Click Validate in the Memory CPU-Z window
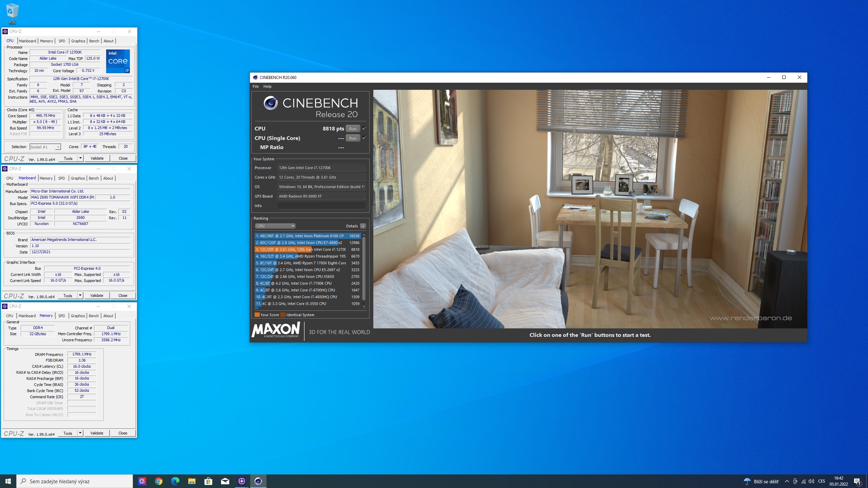The height and width of the screenshot is (488, 868). coord(97,433)
